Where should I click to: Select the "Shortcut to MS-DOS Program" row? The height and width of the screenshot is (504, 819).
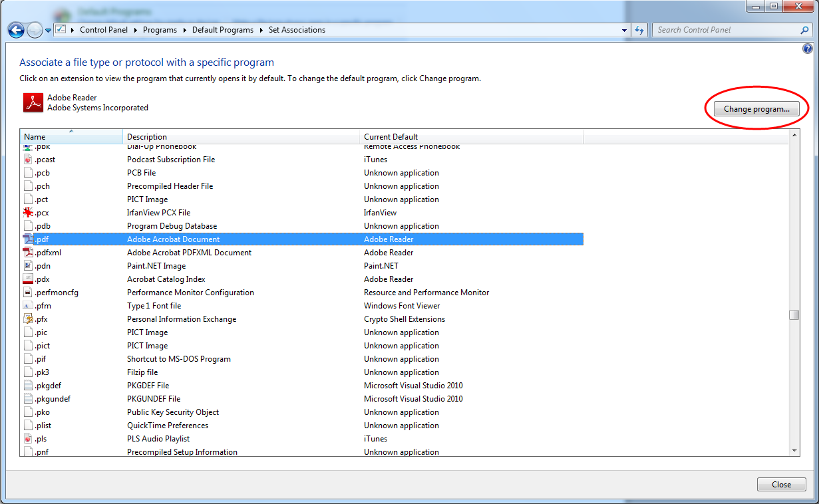[302, 359]
